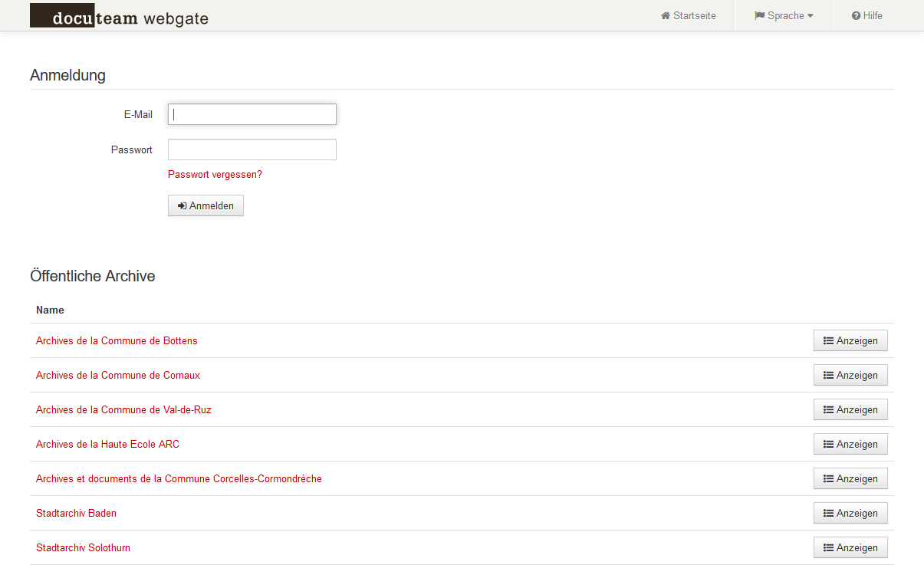Click into the Passwort field
This screenshot has width=924, height=565.
coord(252,149)
